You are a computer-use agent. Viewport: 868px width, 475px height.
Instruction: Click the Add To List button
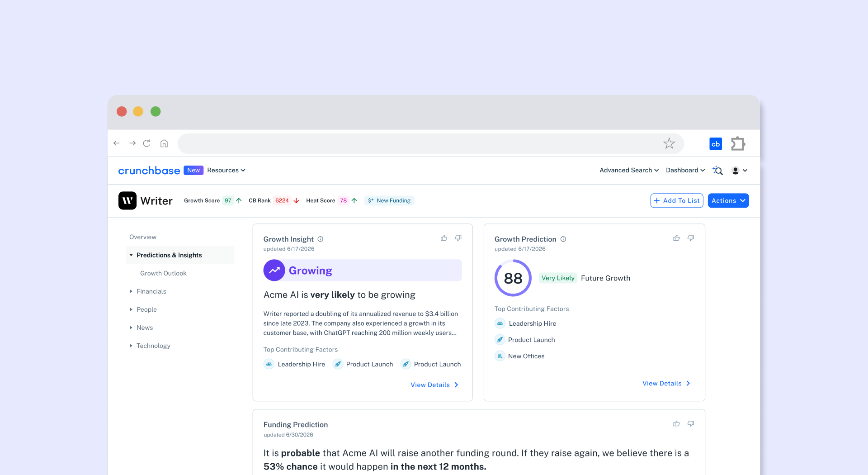click(677, 200)
